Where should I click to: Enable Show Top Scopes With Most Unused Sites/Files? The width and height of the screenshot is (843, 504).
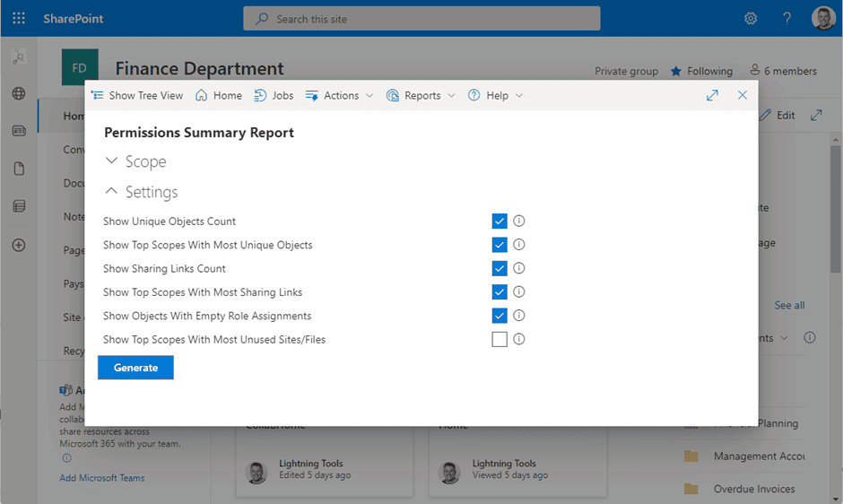(x=500, y=339)
